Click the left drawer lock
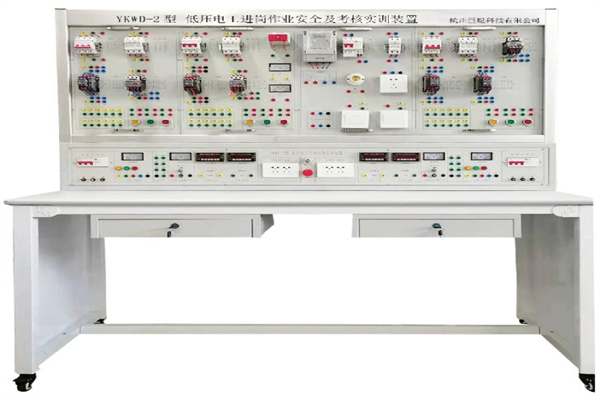This screenshot has width=600, height=400. pyautogui.click(x=172, y=228)
